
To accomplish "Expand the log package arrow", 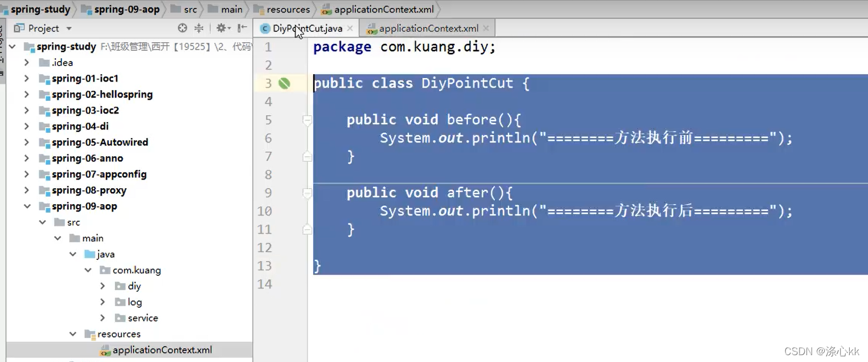I will [x=103, y=302].
